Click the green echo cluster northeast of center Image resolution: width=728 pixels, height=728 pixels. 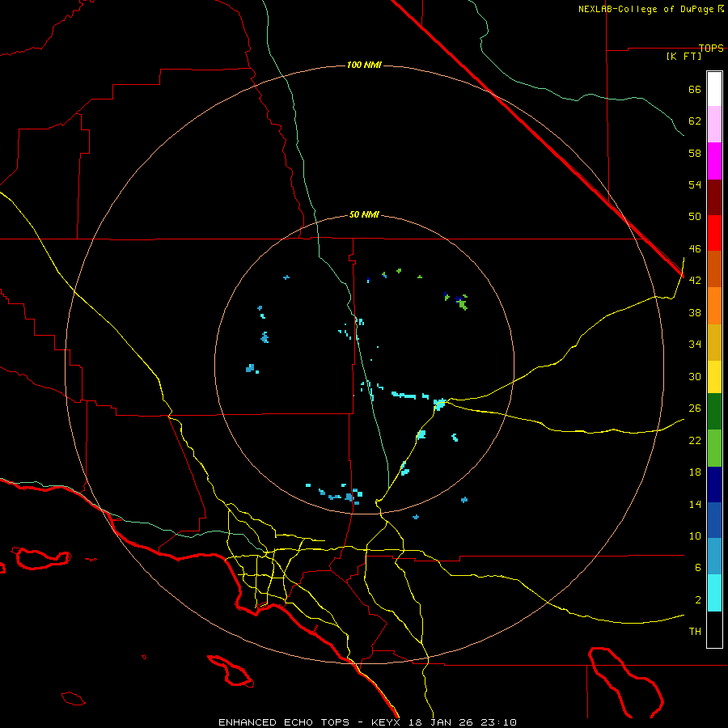[460, 303]
